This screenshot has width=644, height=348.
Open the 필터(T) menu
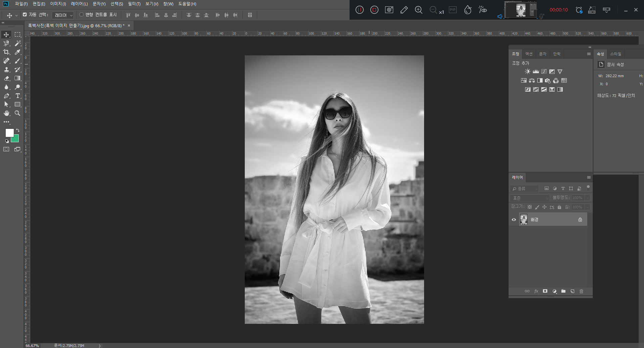tap(134, 4)
